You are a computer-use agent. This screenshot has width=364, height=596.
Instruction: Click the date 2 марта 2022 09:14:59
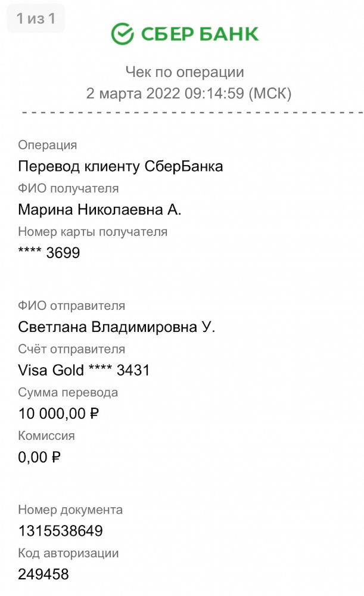[x=188, y=94]
